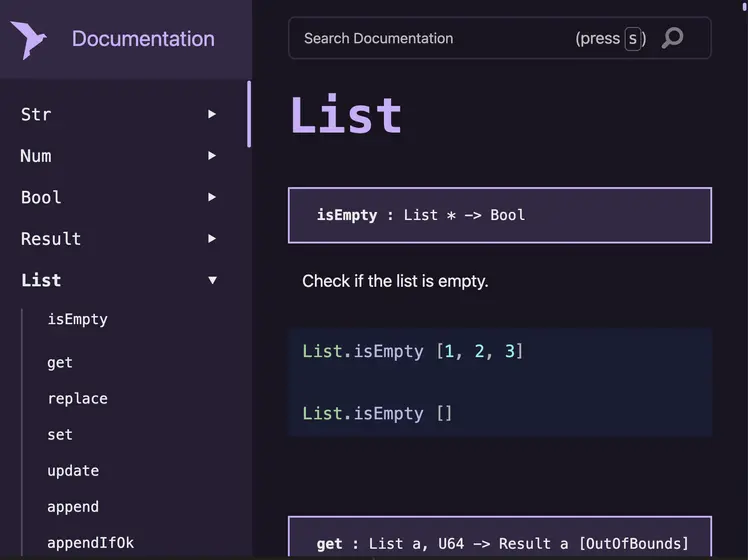Open the Documentation home link
Screen dimensions: 748x560
[x=143, y=39]
